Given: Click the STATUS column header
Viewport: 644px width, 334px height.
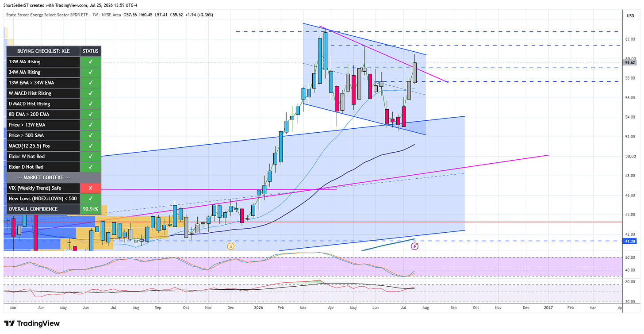Looking at the screenshot, I should click(90, 51).
